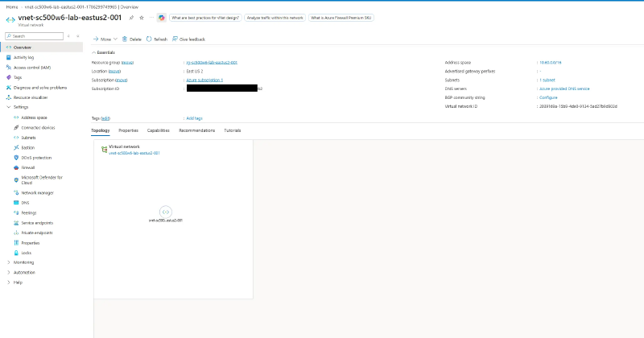Open Azure provided DNS service link

coord(564,89)
